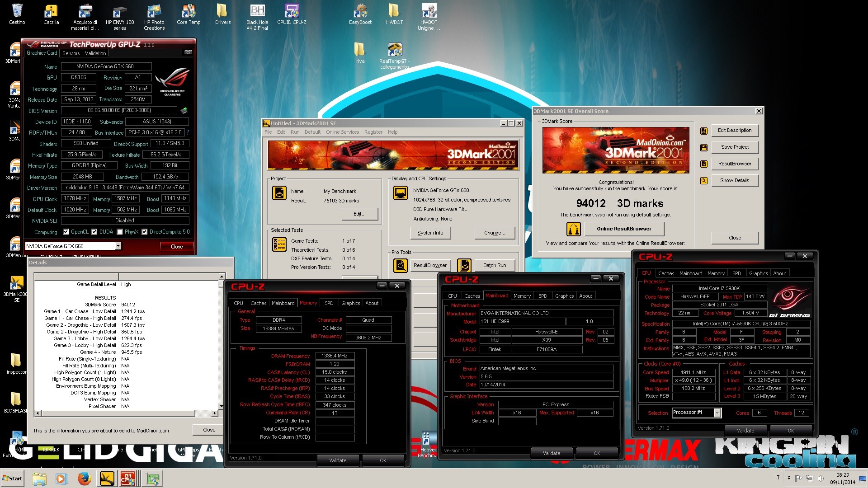
Task: Click the Edit Description icon in score window
Action: pyautogui.click(x=704, y=131)
